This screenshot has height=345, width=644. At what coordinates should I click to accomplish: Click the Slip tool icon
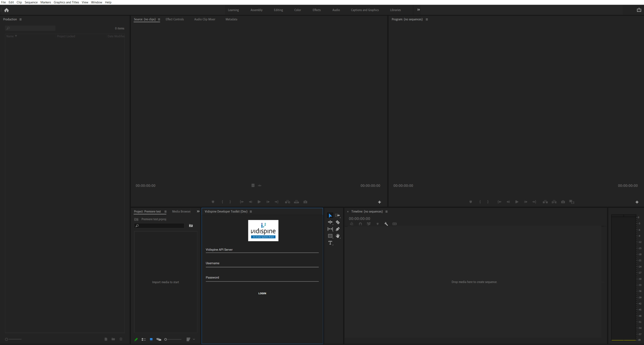click(x=330, y=229)
